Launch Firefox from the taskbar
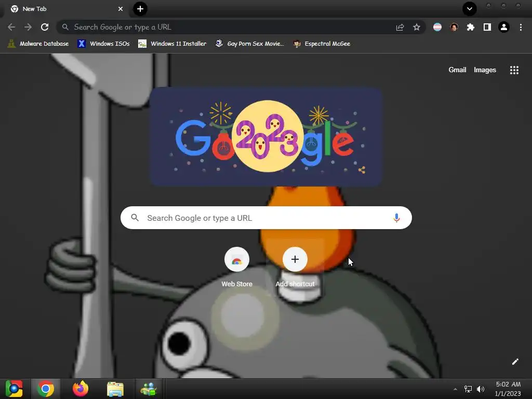The width and height of the screenshot is (532, 399). [81, 389]
